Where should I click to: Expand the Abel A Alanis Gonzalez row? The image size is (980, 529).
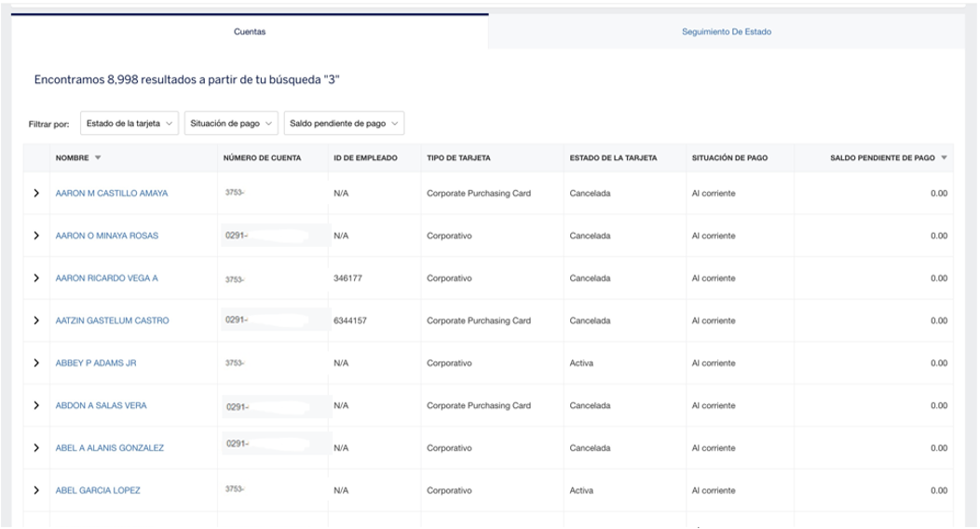tap(36, 448)
